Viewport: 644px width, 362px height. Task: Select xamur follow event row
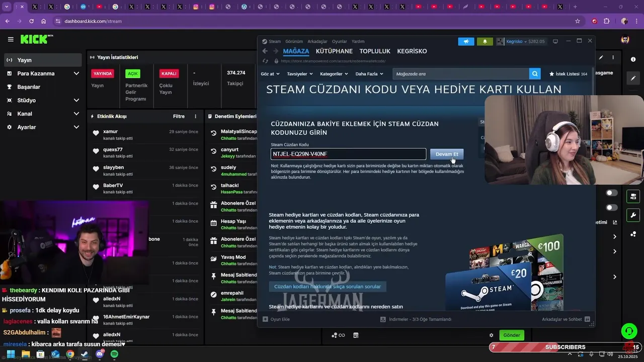coord(145,135)
